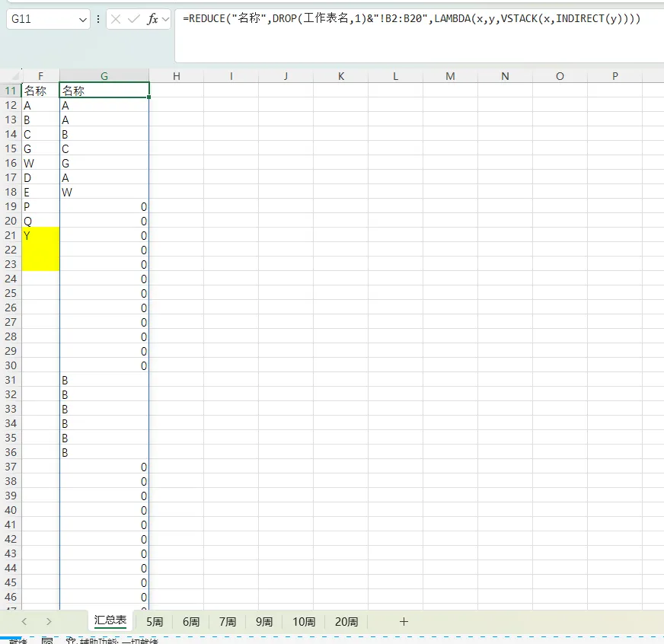664x644 pixels.
Task: Click inside the Name Box showing G11
Action: coord(43,19)
